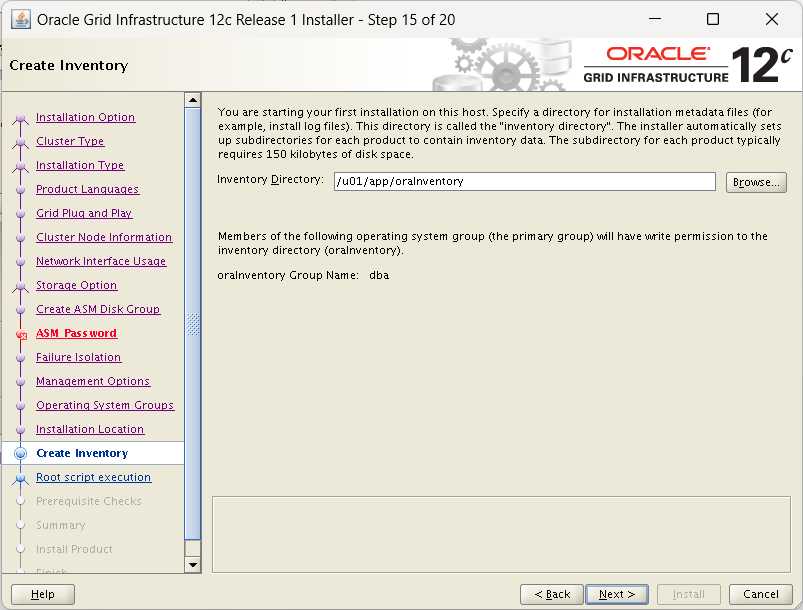Screen dimensions: 803x610
Task: Open Installation Type step
Action: [x=80, y=165]
